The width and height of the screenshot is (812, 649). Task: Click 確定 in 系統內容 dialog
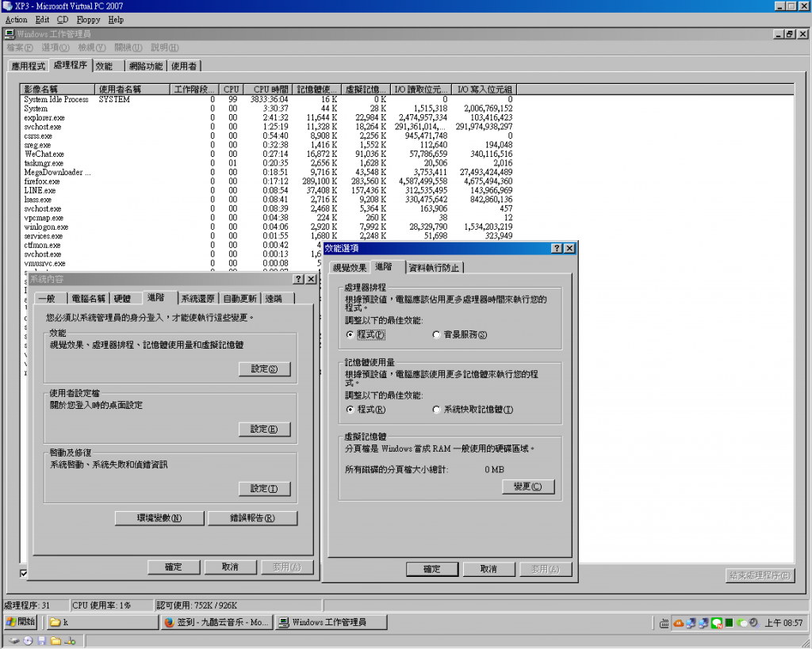click(x=174, y=567)
